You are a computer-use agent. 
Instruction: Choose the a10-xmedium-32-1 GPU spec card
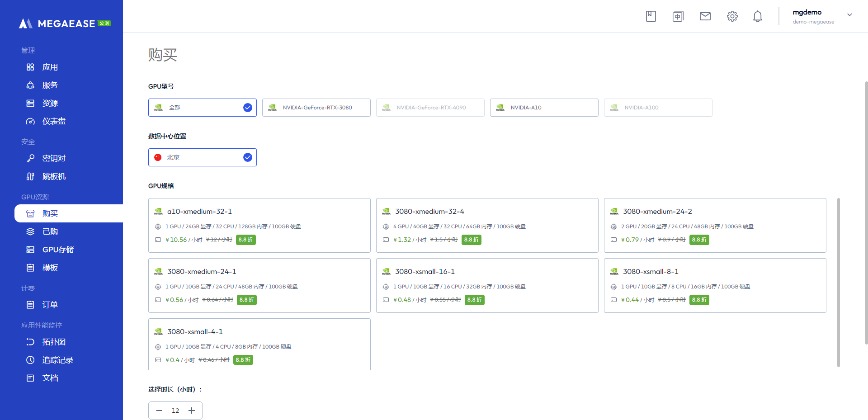pos(259,225)
